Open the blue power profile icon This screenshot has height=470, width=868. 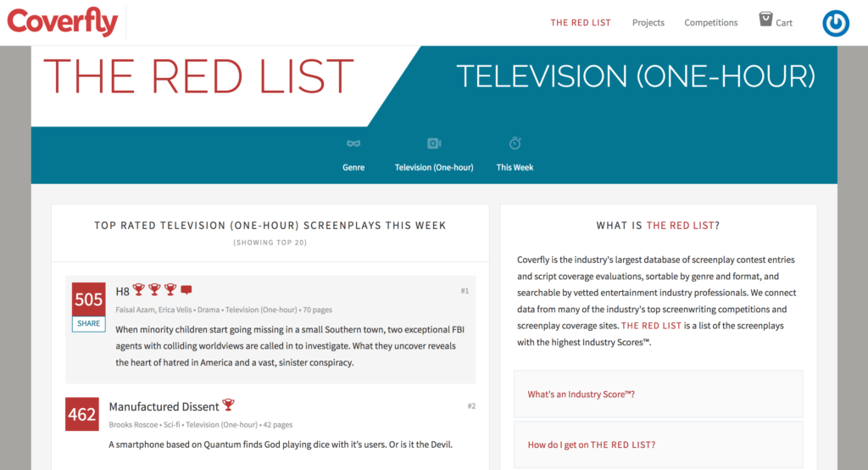[x=835, y=23]
